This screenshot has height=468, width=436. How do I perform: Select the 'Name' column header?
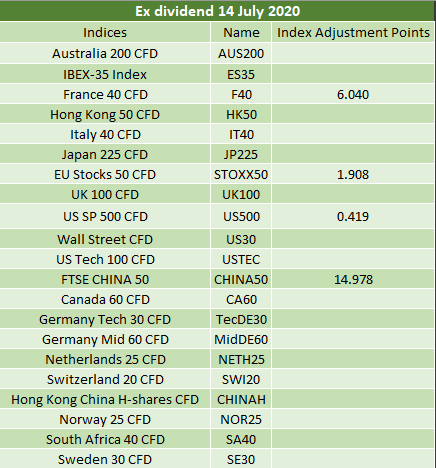pos(241,32)
